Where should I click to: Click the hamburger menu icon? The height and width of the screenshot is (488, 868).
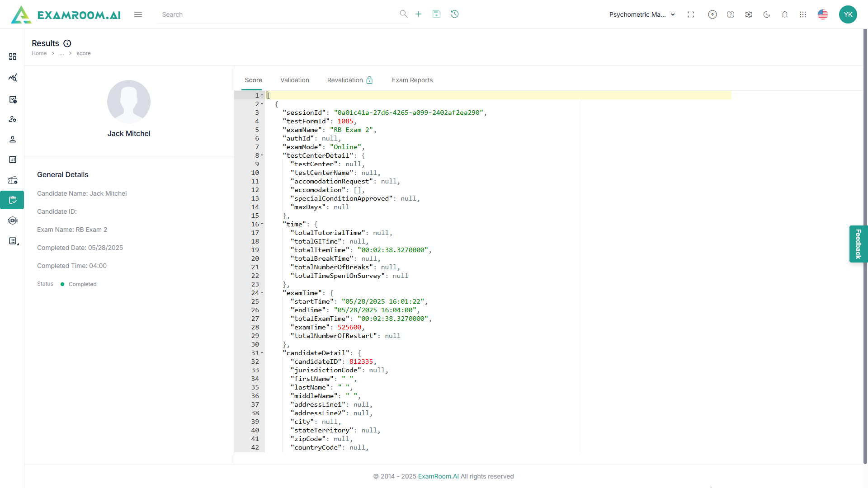click(138, 14)
